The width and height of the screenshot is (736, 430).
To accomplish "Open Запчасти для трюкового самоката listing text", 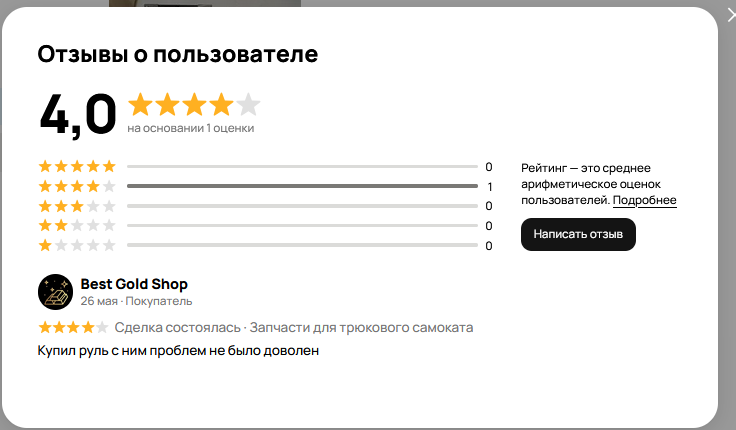I will pos(361,327).
